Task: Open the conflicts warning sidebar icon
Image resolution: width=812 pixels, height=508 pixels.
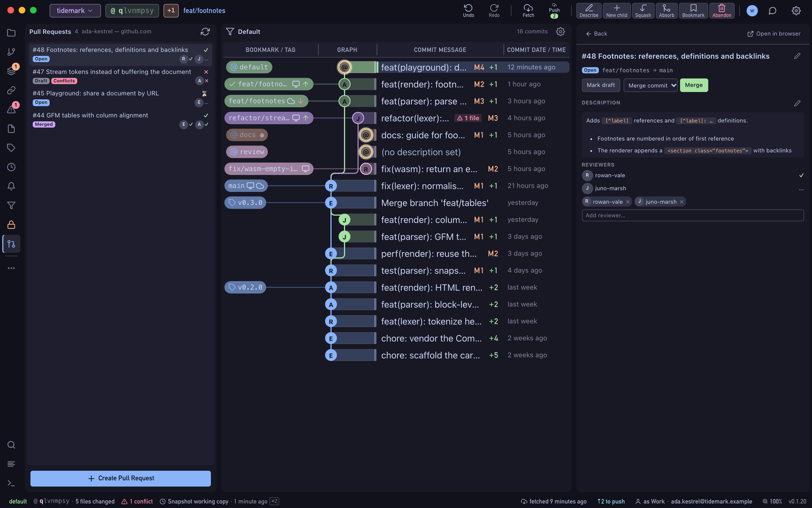Action: tap(11, 110)
